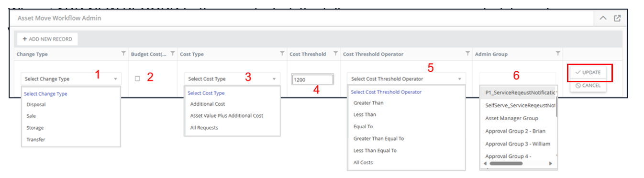This screenshot has height=178, width=644.
Task: Tick the Budget Cost checkbox
Action: 137,78
